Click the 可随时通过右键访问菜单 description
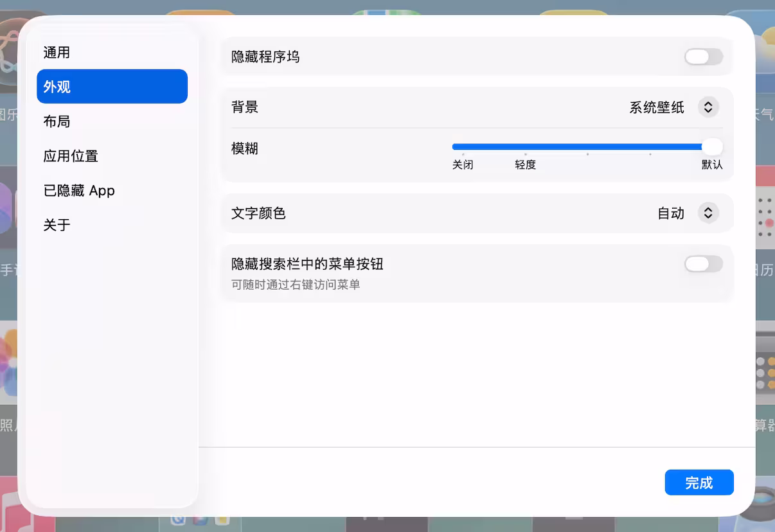This screenshot has width=775, height=532. coord(296,284)
